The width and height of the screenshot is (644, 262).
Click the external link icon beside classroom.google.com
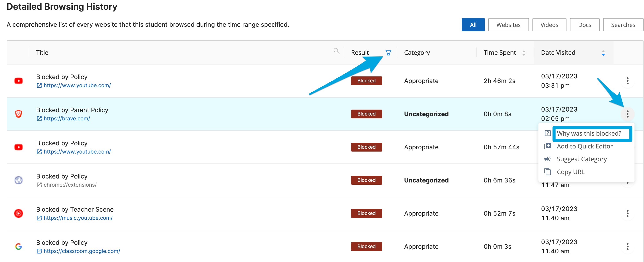tap(39, 251)
